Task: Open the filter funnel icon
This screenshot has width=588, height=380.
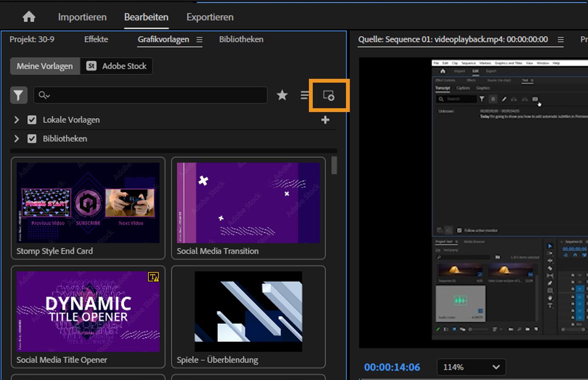Action: tap(18, 95)
